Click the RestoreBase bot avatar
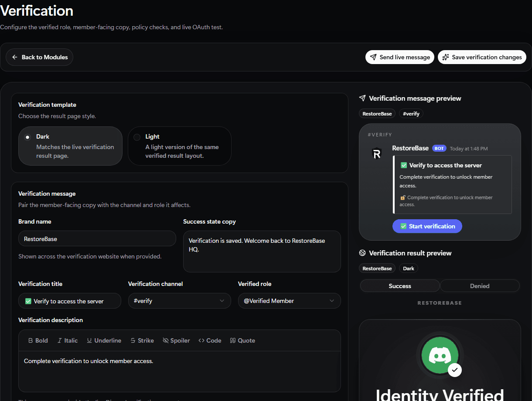Screen dimensions: 532x401 pyautogui.click(x=376, y=153)
